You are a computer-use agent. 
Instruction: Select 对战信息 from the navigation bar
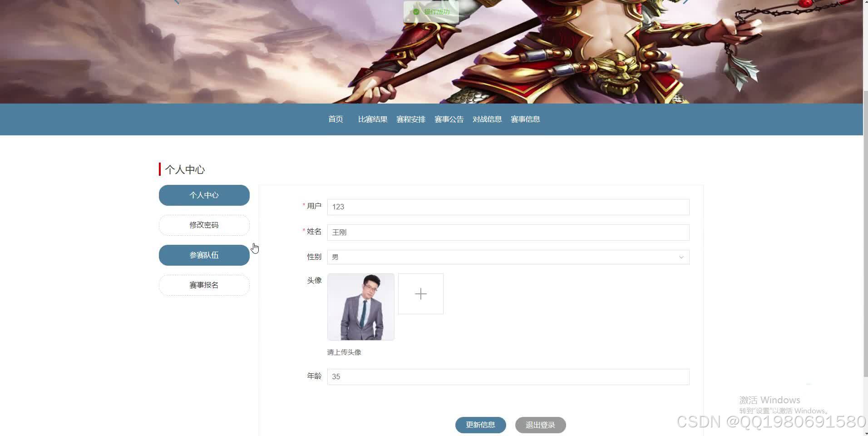(x=487, y=119)
